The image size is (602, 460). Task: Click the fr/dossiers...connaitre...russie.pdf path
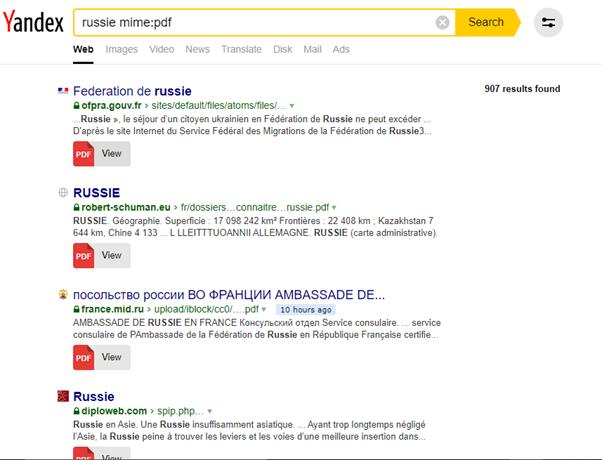pos(255,207)
